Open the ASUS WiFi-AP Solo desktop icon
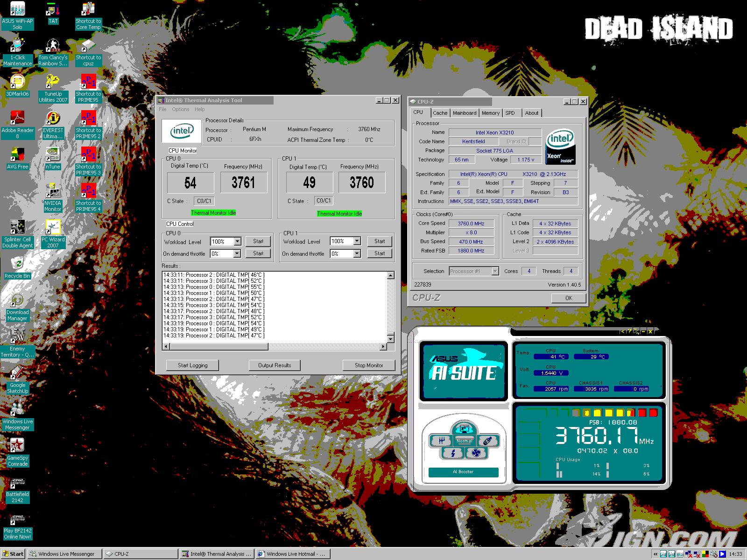 17,16
